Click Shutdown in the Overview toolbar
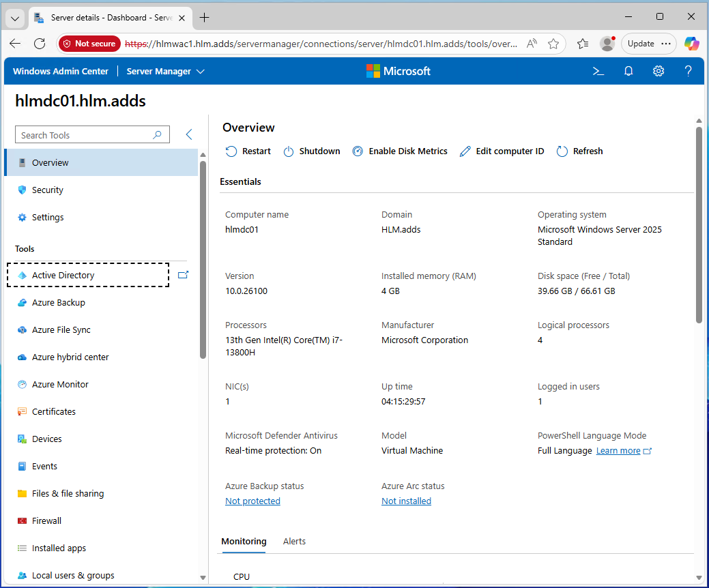The width and height of the screenshot is (709, 588). click(x=312, y=151)
